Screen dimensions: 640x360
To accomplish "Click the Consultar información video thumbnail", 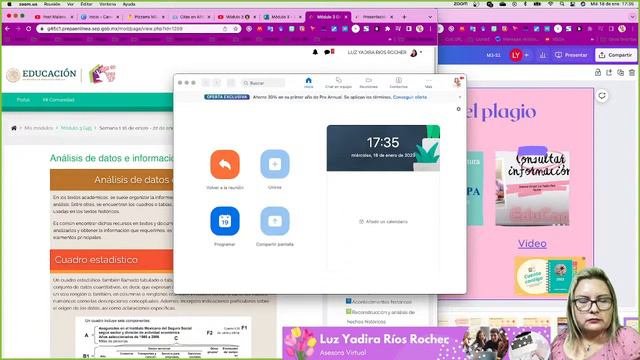I will (532, 189).
